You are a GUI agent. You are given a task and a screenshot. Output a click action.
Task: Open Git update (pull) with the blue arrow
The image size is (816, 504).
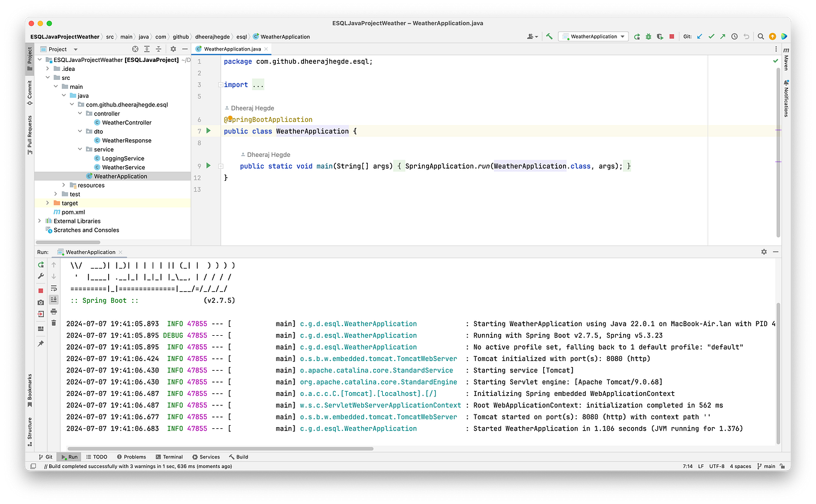(x=699, y=36)
